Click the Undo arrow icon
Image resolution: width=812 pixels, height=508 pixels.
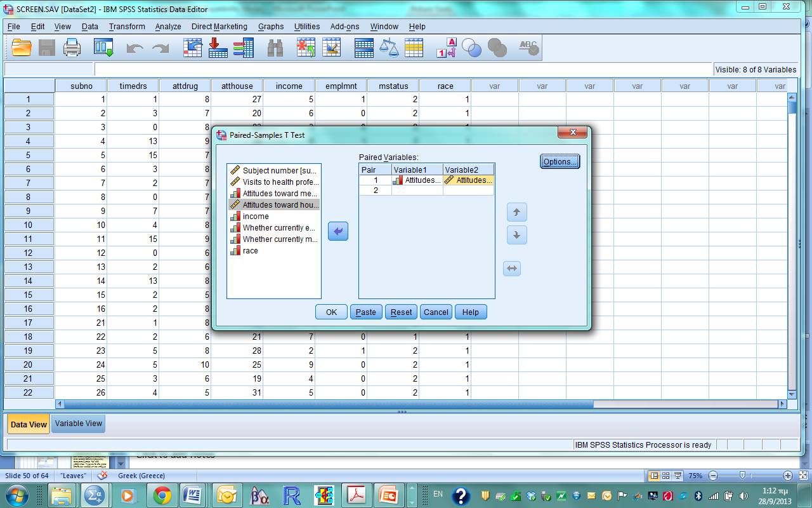point(135,48)
